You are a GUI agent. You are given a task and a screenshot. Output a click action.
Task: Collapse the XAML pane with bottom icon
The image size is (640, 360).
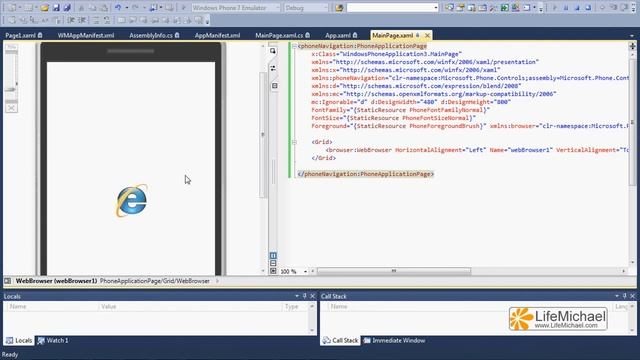tap(273, 271)
